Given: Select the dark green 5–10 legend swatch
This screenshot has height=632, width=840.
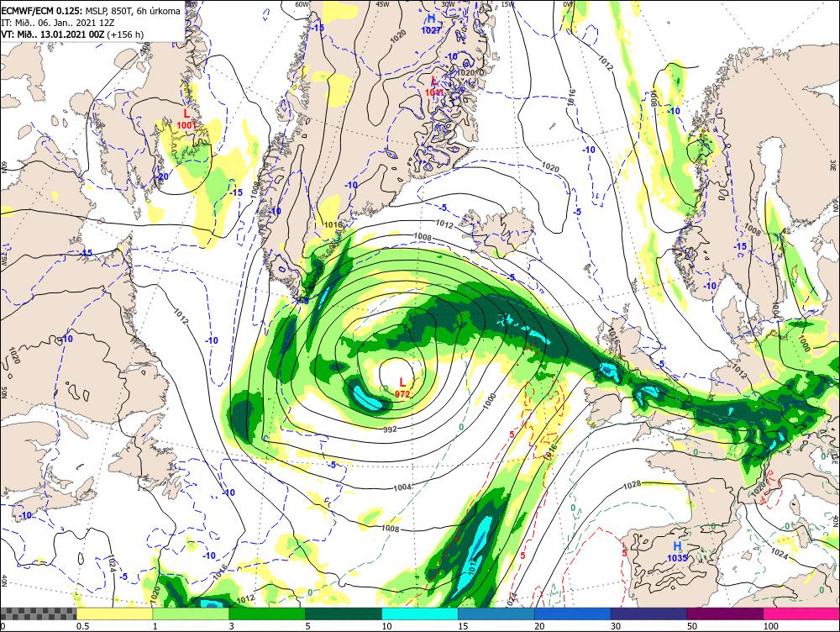Looking at the screenshot, I should pyautogui.click(x=344, y=614).
